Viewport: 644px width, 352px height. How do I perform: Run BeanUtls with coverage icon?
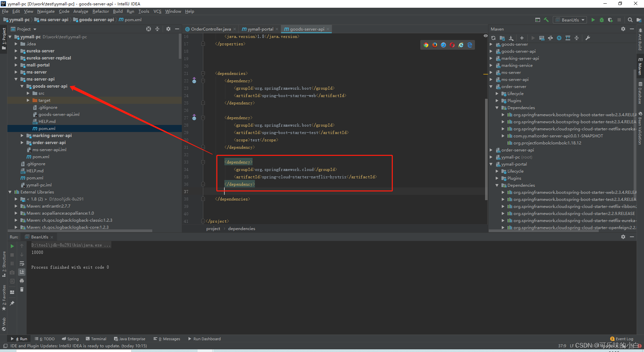pos(610,20)
